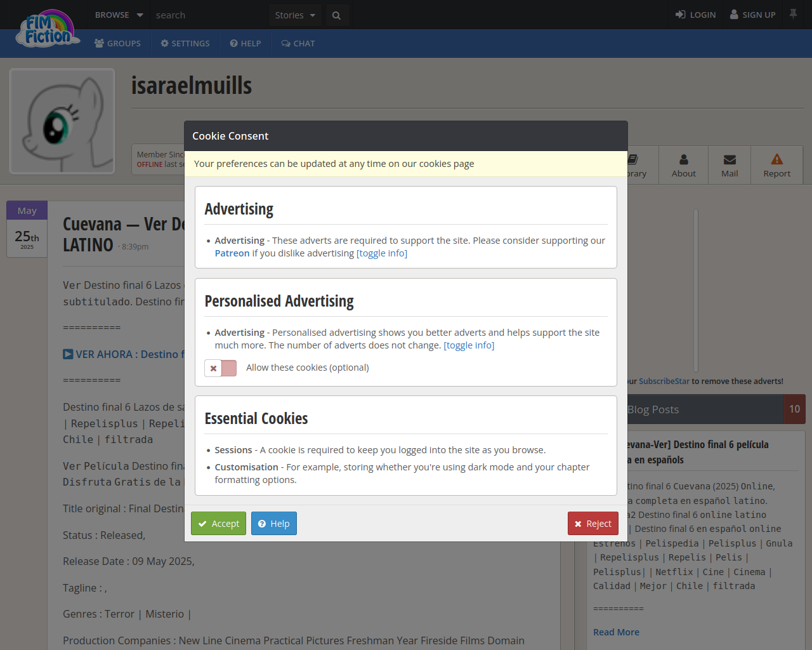Screen dimensions: 812x650
Task: Click the FIMFiction logo
Action: [48, 29]
